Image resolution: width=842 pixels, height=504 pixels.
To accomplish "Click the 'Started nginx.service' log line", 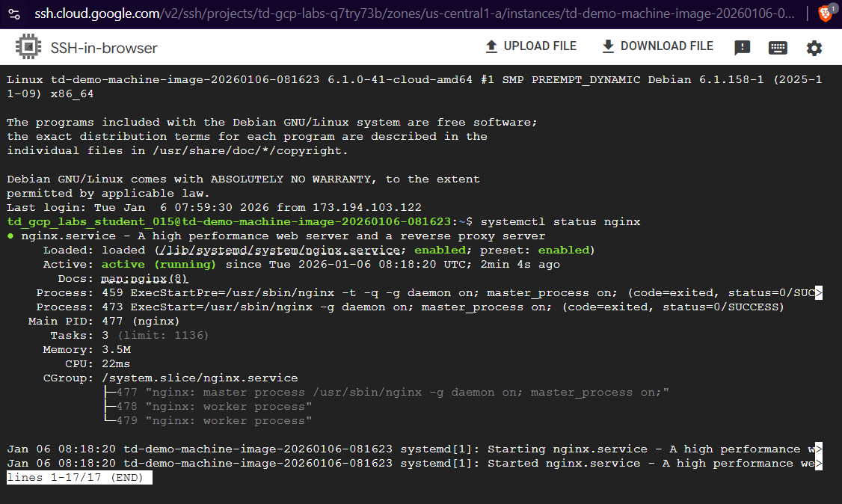I will point(414,463).
